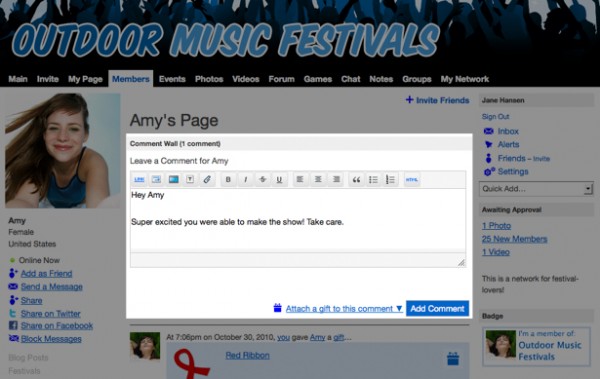Screen dimensions: 600x379
Task: Center align the comment text
Action: (318, 179)
